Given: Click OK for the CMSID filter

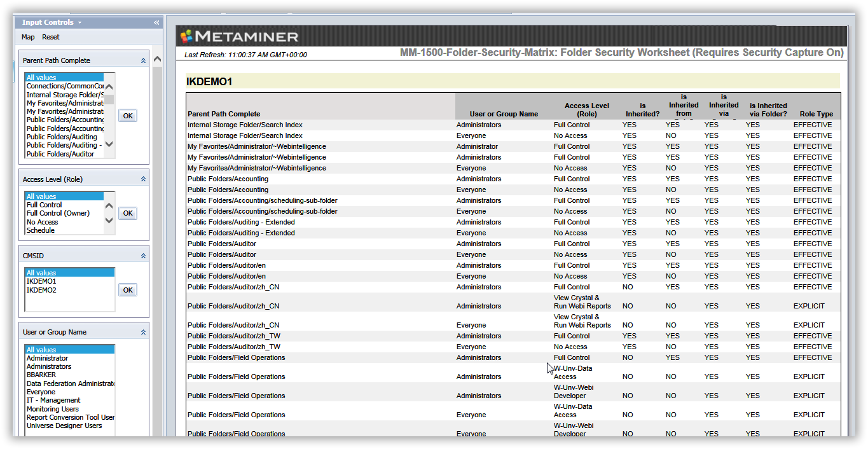Looking at the screenshot, I should tap(128, 290).
